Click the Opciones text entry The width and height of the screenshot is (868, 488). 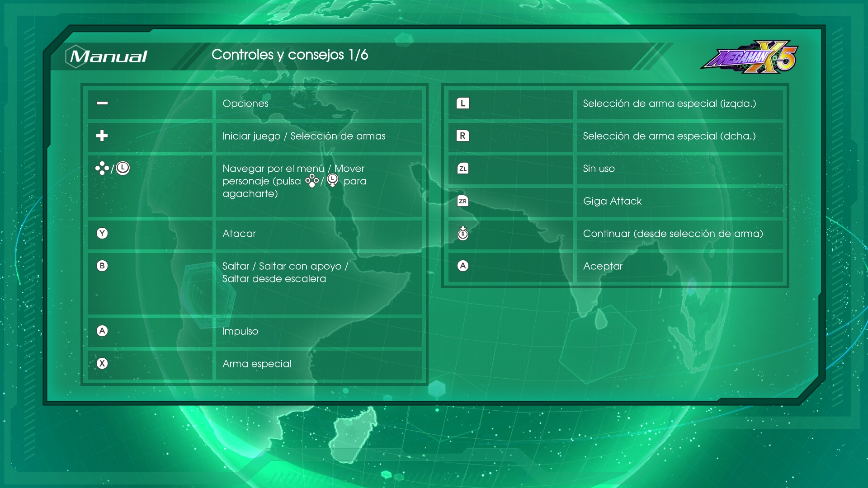(x=245, y=103)
